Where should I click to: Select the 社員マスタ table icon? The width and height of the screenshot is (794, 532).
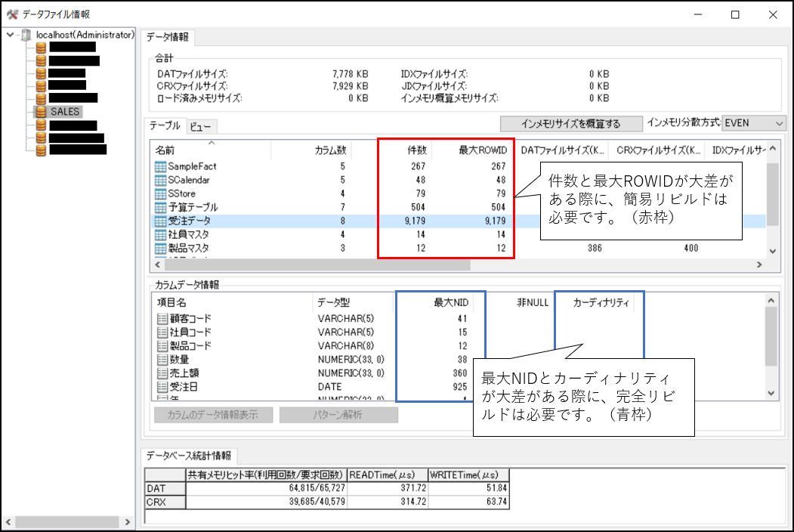coord(160,234)
